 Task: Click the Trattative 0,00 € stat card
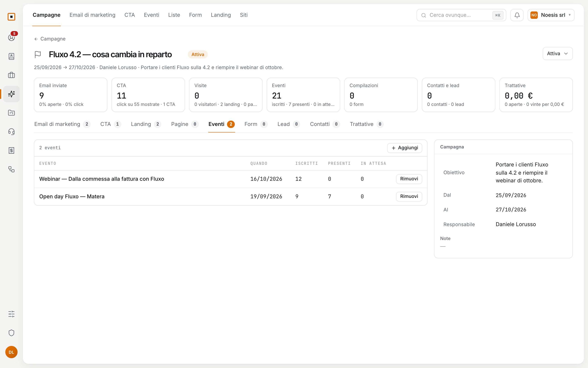coord(536,95)
